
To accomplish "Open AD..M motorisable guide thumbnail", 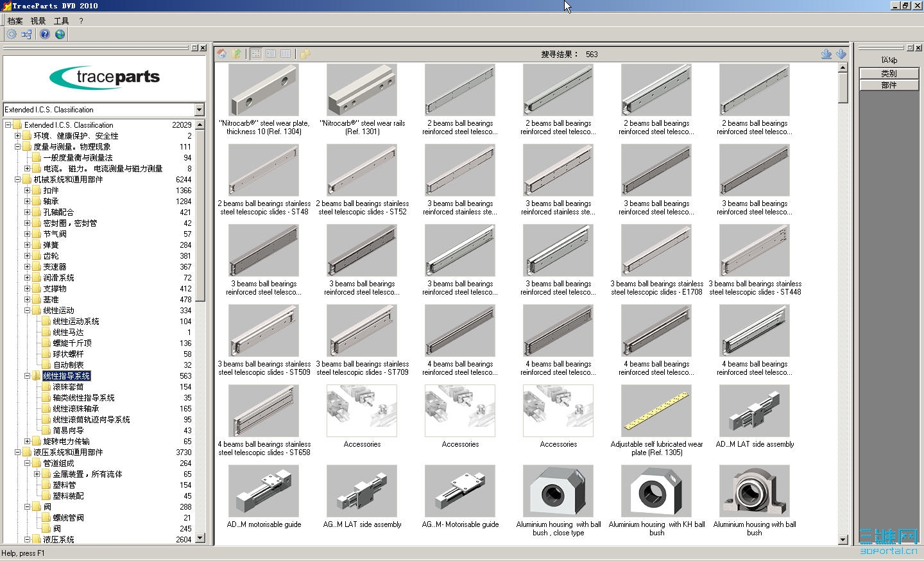I will click(264, 492).
